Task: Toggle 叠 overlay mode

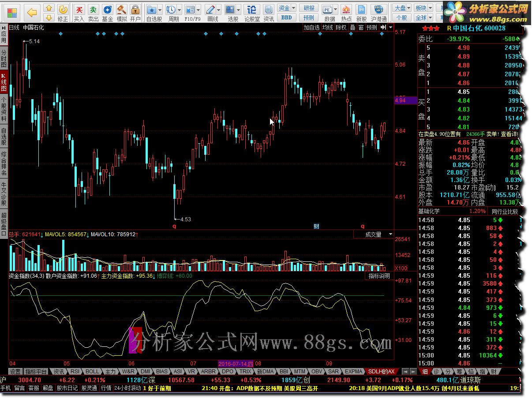Action: click(x=352, y=27)
